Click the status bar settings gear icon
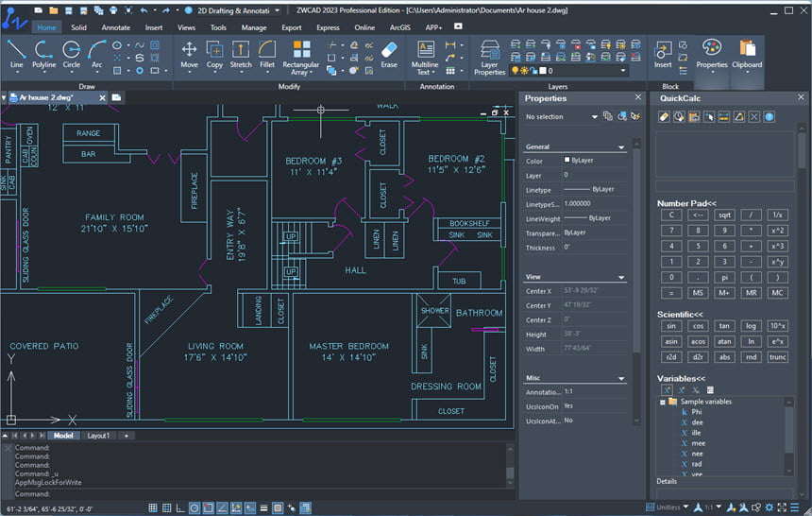Image resolution: width=812 pixels, height=516 pixels. tap(769, 507)
